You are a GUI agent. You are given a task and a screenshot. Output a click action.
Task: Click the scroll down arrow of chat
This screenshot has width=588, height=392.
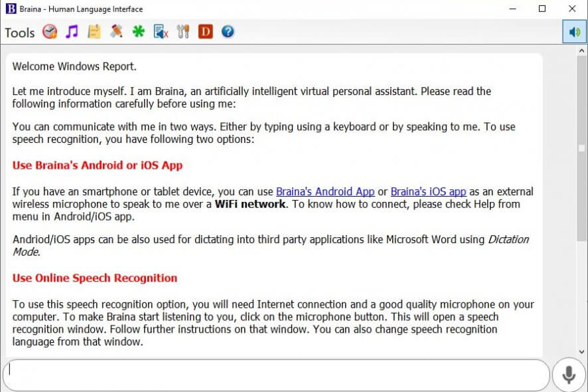582,351
